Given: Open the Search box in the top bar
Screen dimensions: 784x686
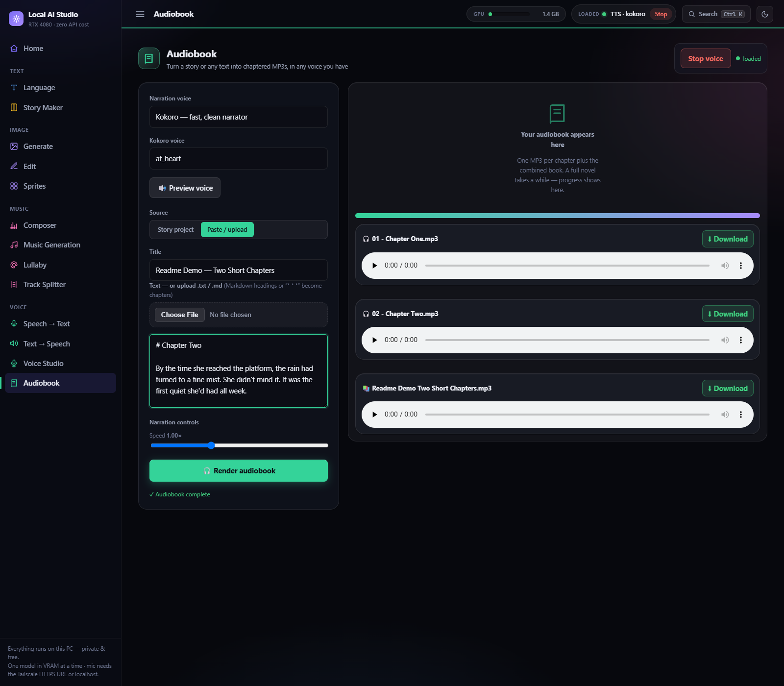Looking at the screenshot, I should click(716, 14).
